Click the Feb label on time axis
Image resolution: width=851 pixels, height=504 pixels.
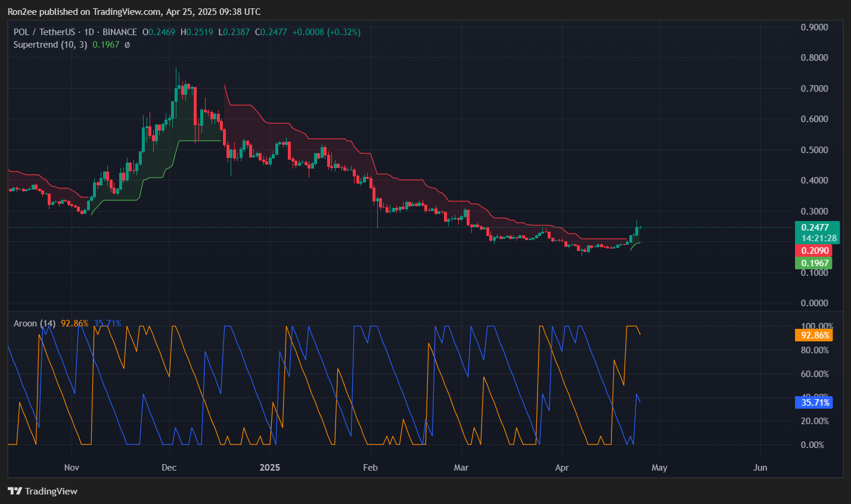370,468
